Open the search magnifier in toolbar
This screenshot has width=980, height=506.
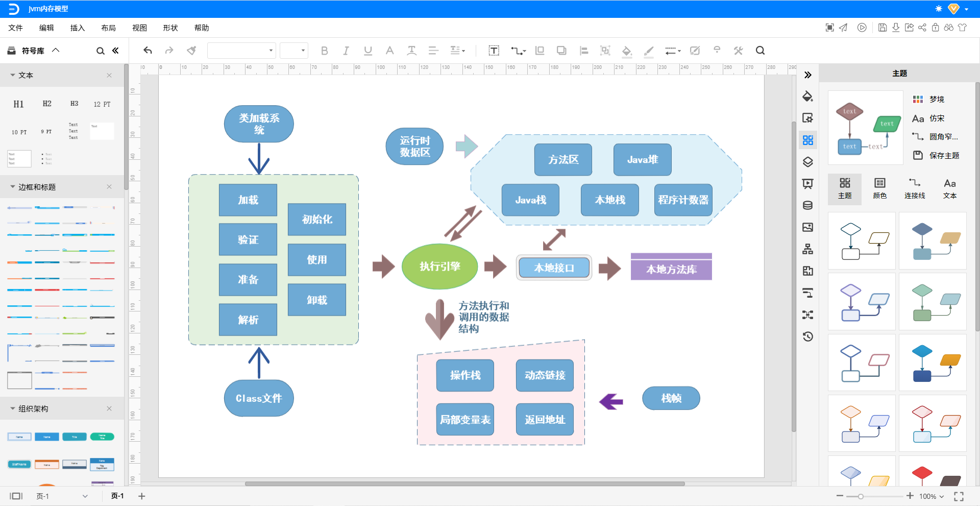point(760,51)
